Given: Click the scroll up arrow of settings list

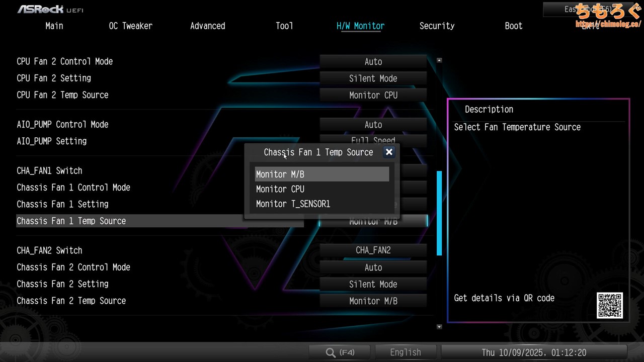Looking at the screenshot, I should [439, 60].
